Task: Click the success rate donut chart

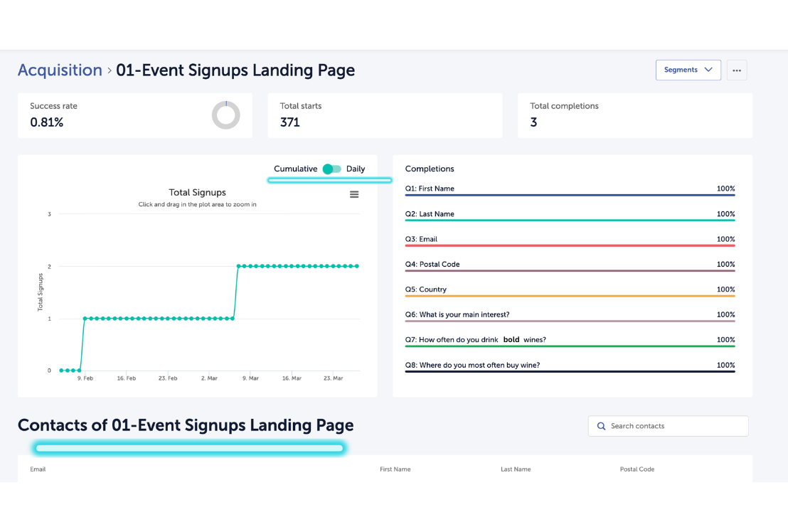Action: 225,115
